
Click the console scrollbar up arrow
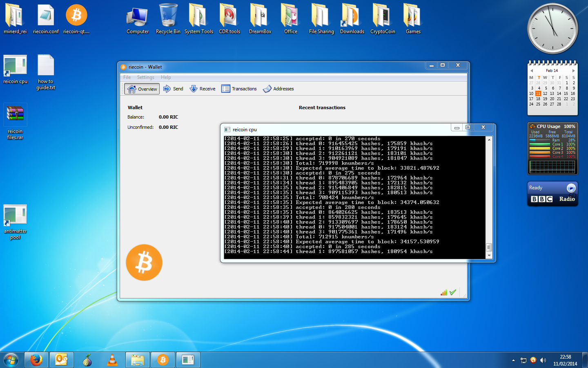[x=489, y=140]
